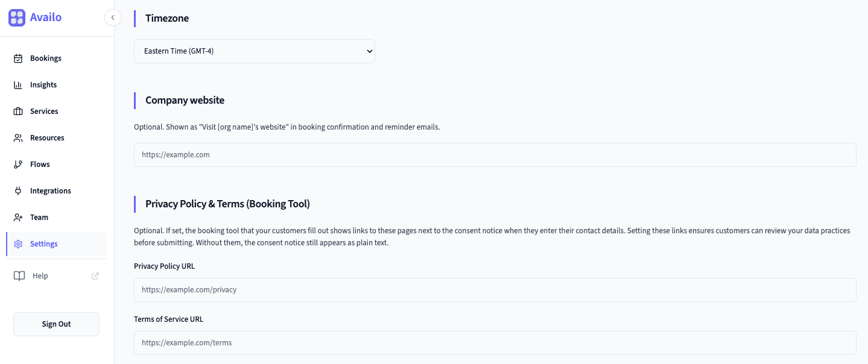Navigate to Bookings in the sidebar
868x364 pixels.
click(x=46, y=58)
